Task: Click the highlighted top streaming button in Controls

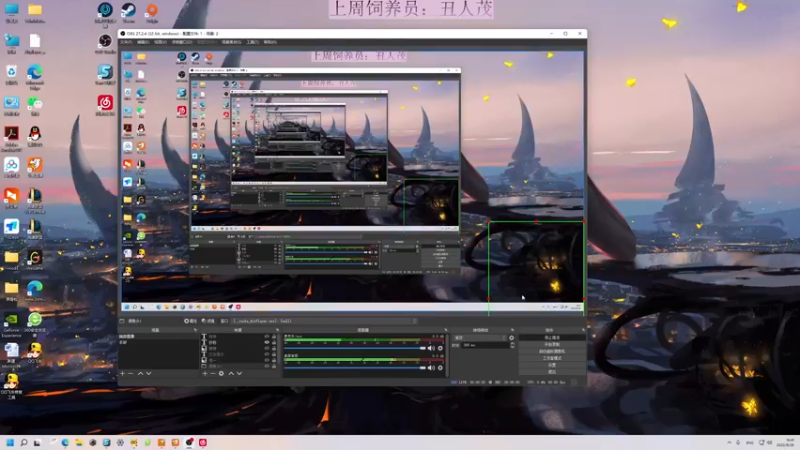Action: pos(552,338)
